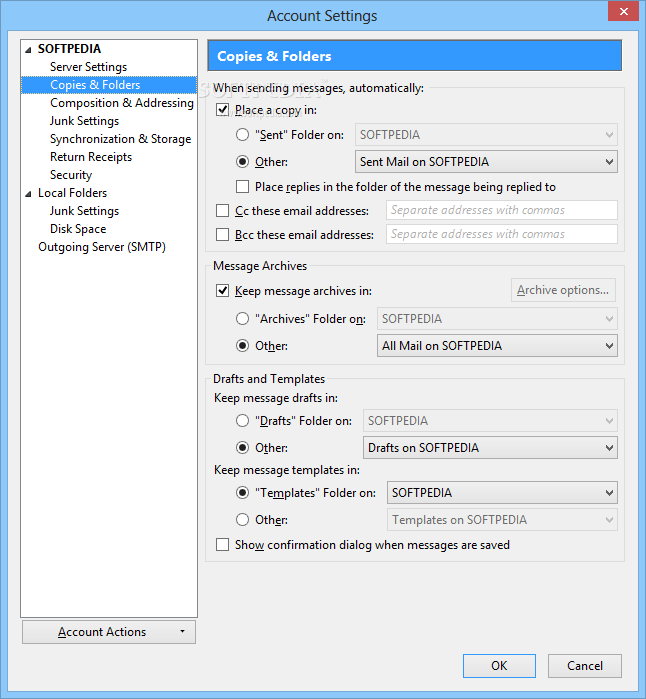Open the Account Actions dropdown button

tap(109, 632)
